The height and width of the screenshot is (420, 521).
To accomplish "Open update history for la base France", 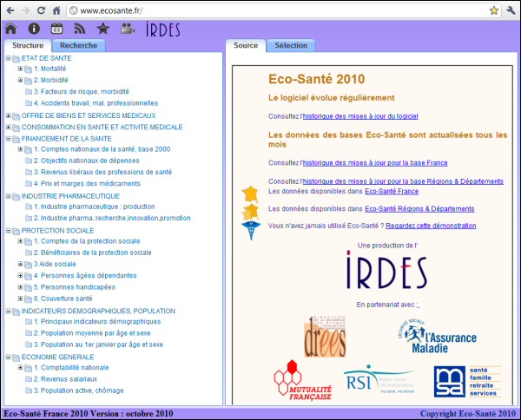I will click(375, 162).
